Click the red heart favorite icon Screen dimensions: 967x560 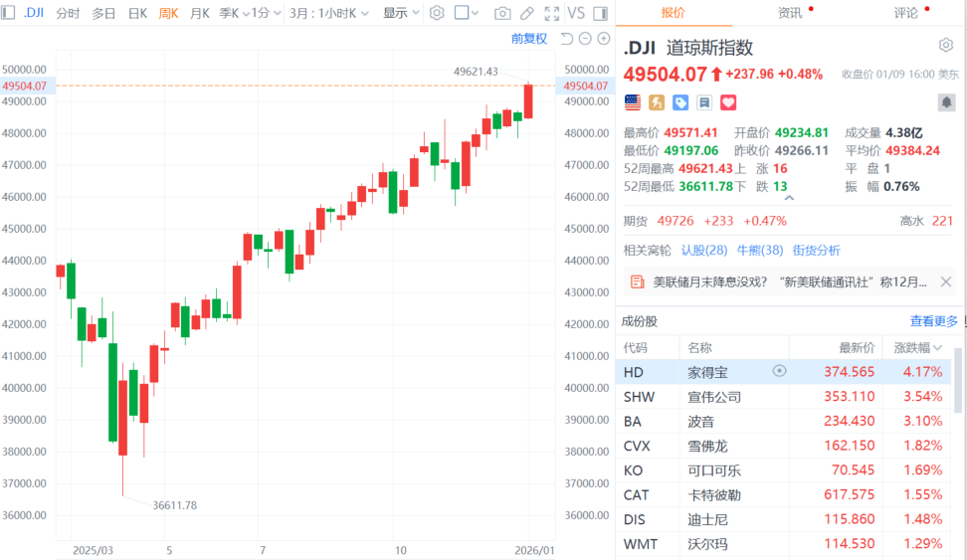click(x=728, y=102)
